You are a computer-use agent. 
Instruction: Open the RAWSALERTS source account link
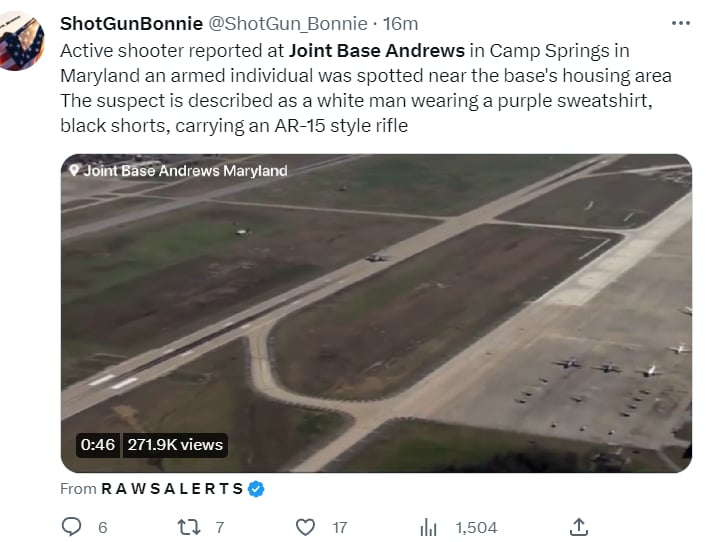(173, 489)
